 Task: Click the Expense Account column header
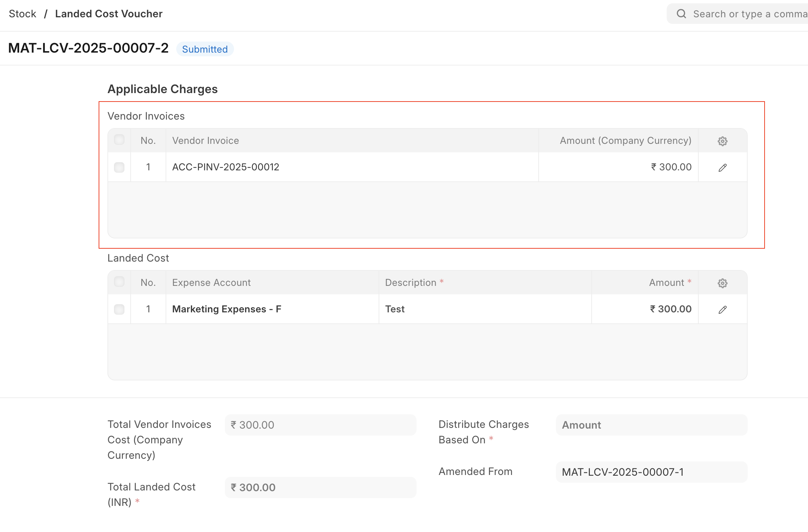coord(272,283)
